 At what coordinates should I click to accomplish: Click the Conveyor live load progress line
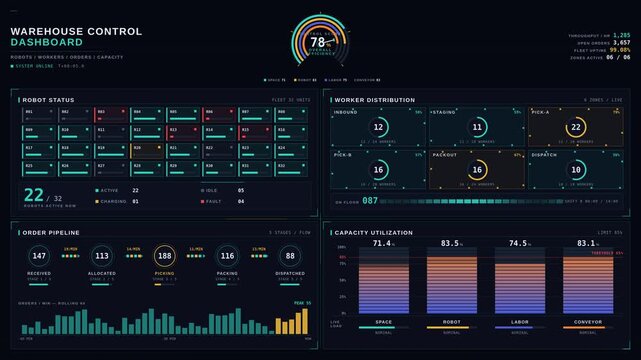click(x=588, y=327)
